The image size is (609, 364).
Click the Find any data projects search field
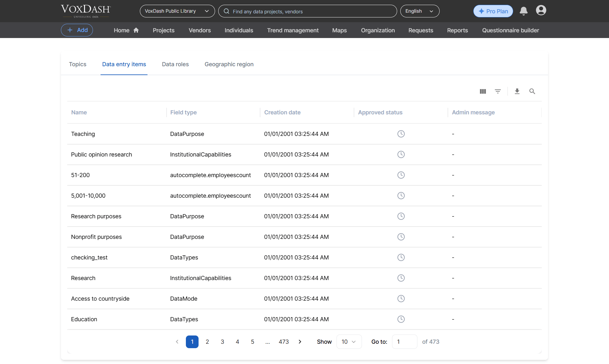(307, 11)
